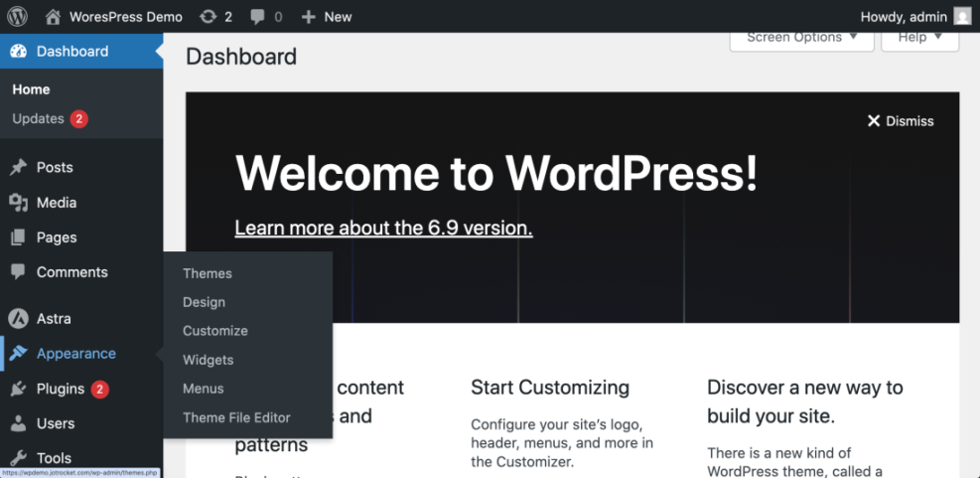Click the updates refresh icon in admin bar

point(208,17)
